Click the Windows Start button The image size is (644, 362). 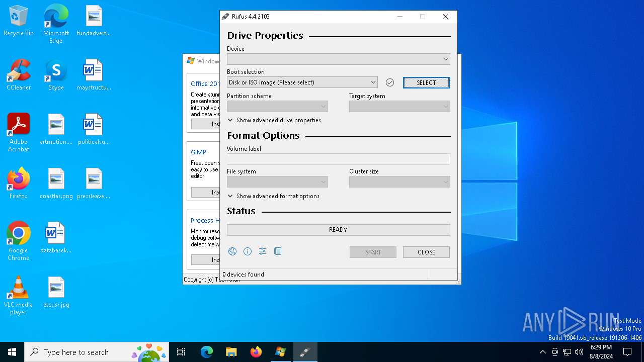point(12,352)
